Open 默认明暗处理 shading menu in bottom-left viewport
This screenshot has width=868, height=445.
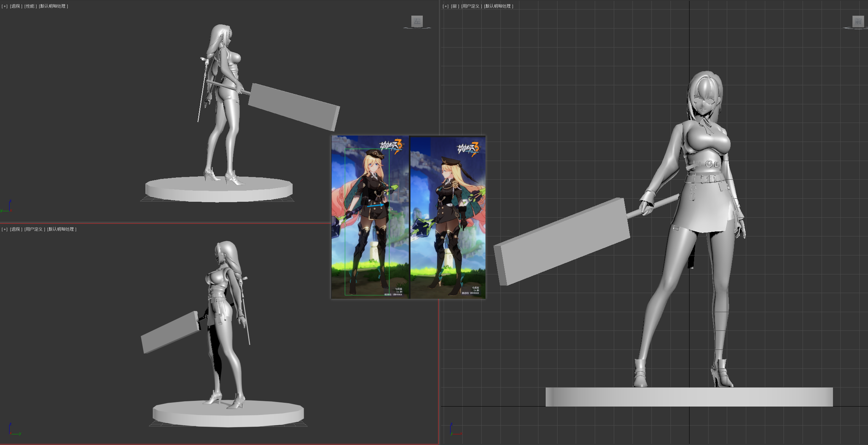click(62, 229)
